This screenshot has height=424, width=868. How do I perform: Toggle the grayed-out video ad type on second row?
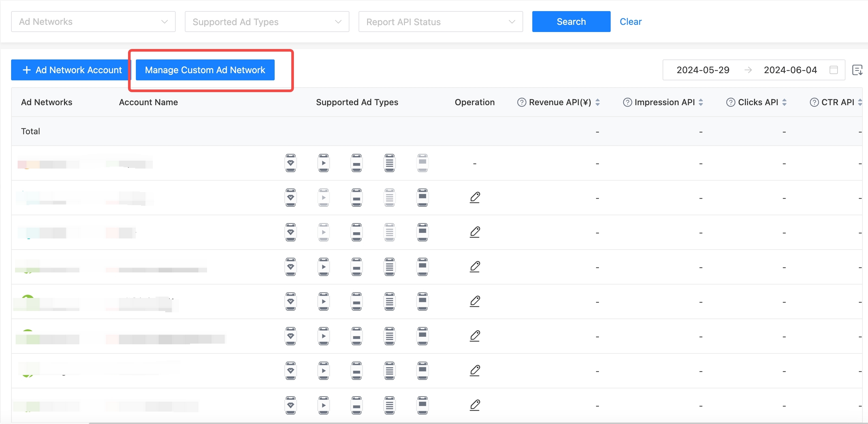[324, 198]
